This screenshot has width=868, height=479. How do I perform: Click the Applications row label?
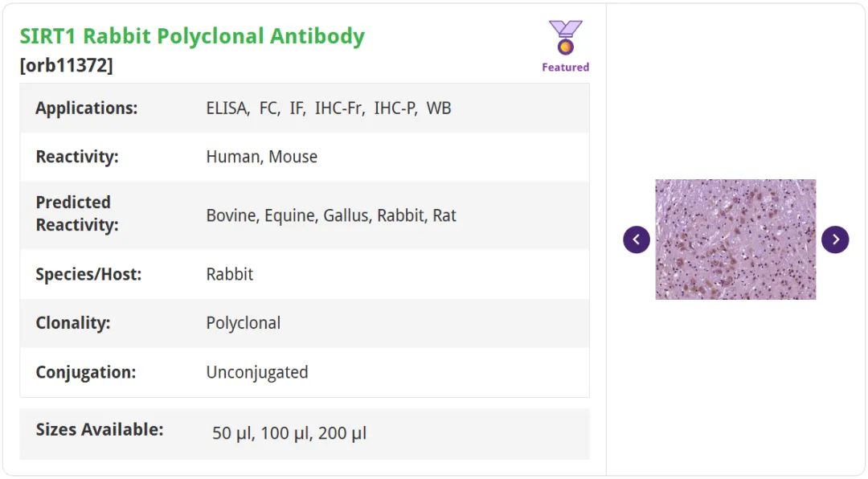[x=86, y=108]
